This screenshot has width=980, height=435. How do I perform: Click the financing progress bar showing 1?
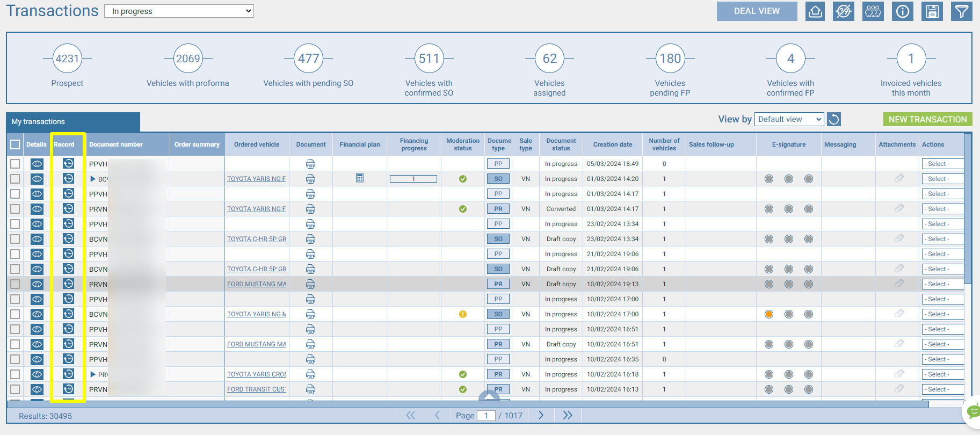click(413, 179)
